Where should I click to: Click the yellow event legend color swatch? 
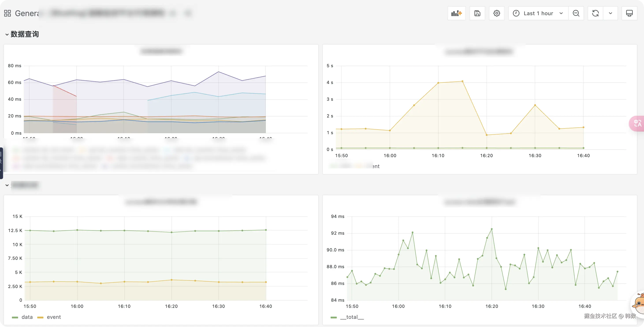tap(40, 317)
